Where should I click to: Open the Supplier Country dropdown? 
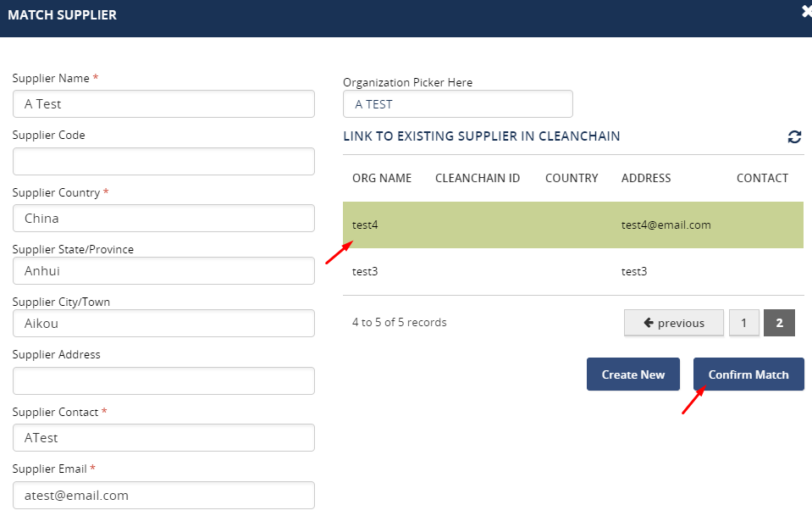[163, 219]
